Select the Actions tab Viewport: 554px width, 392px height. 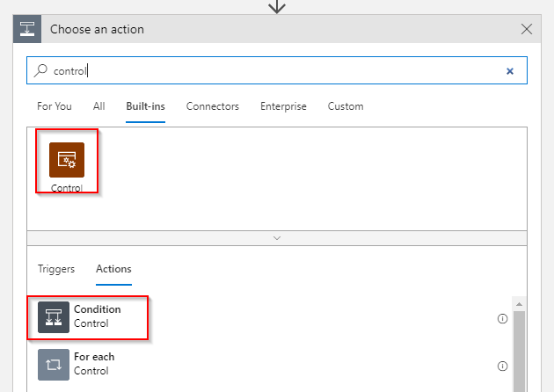click(x=113, y=269)
